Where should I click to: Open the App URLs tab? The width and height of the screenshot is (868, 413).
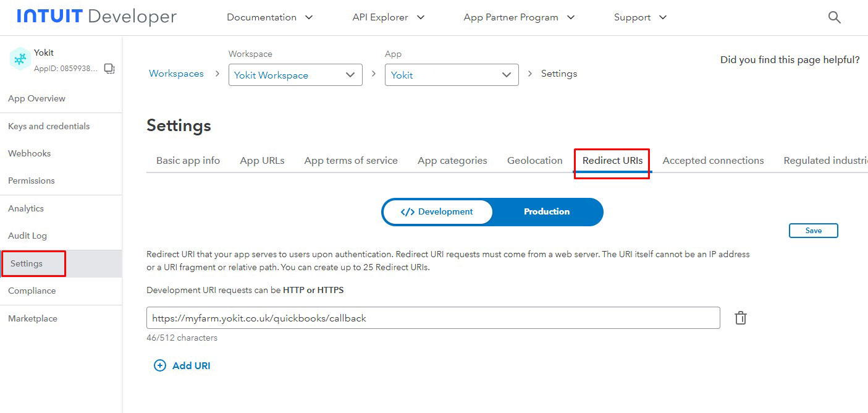[262, 161]
